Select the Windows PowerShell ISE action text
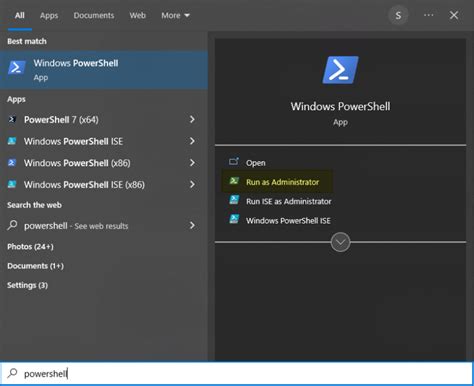The width and height of the screenshot is (474, 386). point(288,221)
